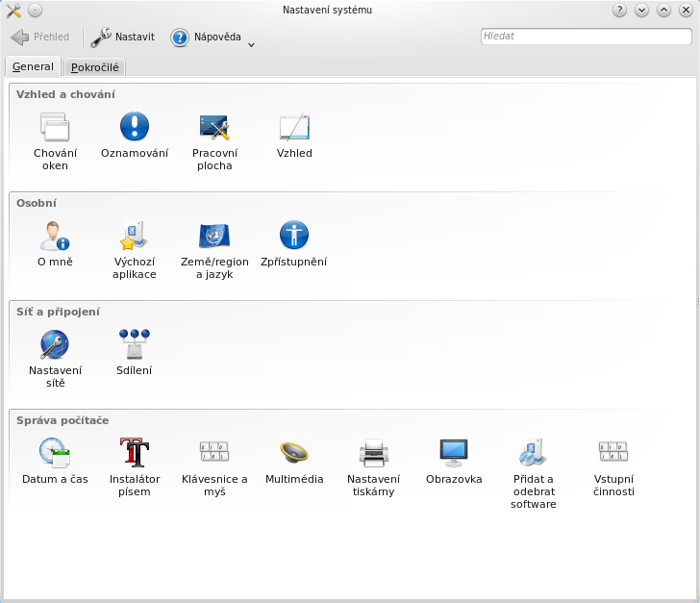Click the round sticky button in titlebar

coord(36,11)
